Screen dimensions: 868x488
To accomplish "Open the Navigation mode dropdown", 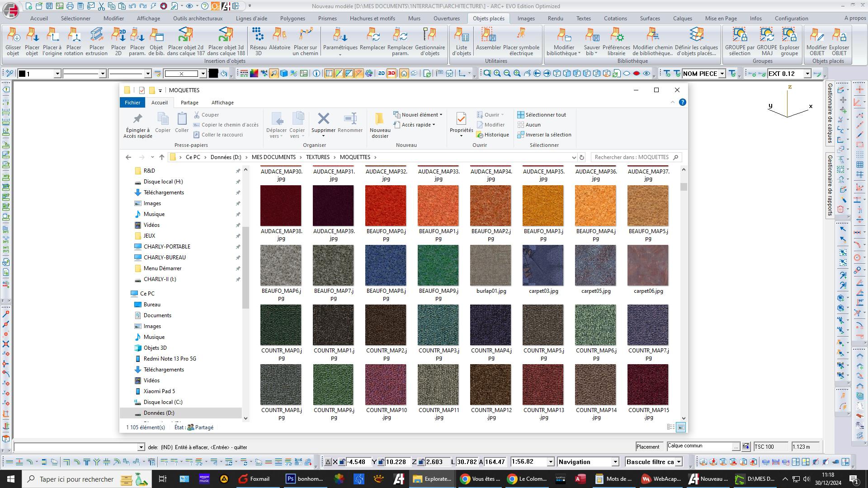I will (615, 462).
